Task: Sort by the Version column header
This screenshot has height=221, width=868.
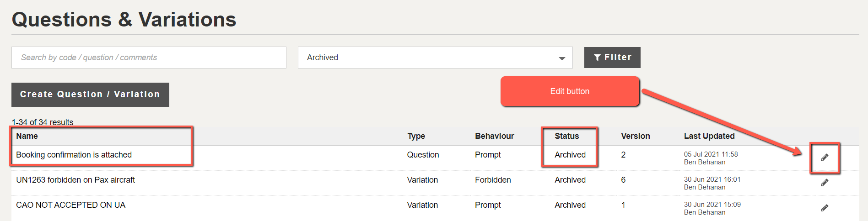Action: [636, 136]
